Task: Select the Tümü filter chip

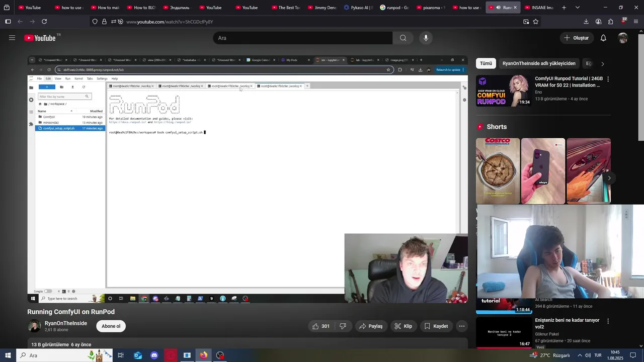Action: tap(486, 63)
